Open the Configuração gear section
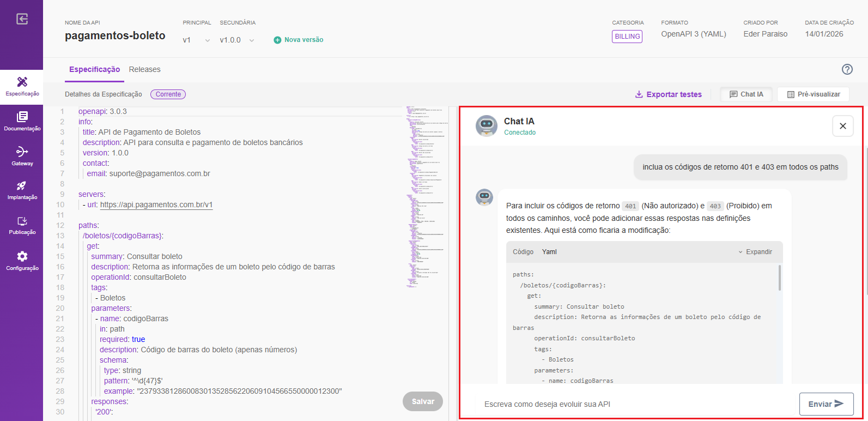 click(x=22, y=261)
